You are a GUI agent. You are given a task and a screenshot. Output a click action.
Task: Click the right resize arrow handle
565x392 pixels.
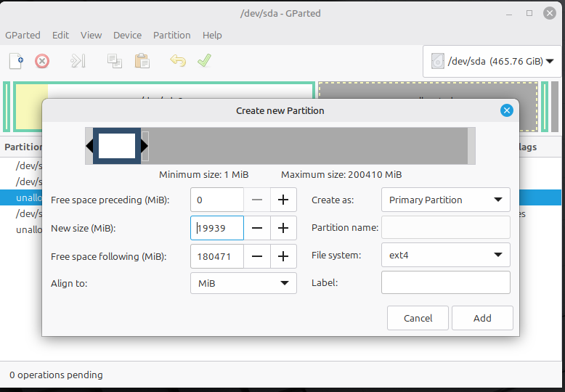[145, 146]
